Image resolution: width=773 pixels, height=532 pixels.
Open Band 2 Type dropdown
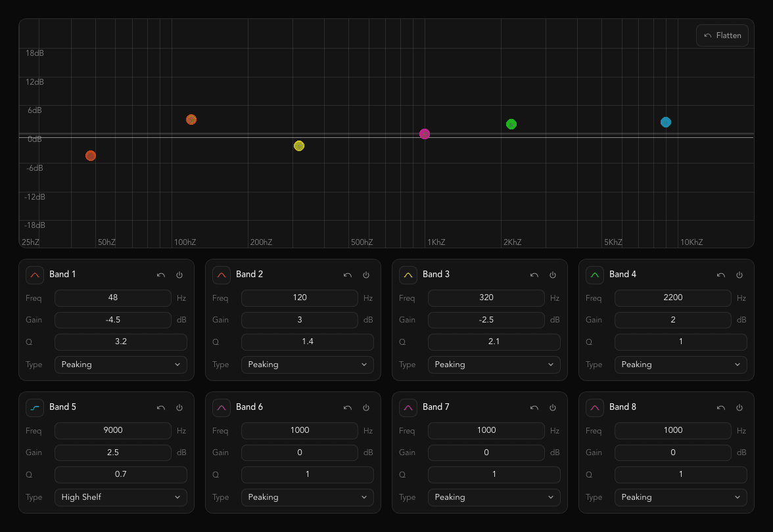(308, 365)
